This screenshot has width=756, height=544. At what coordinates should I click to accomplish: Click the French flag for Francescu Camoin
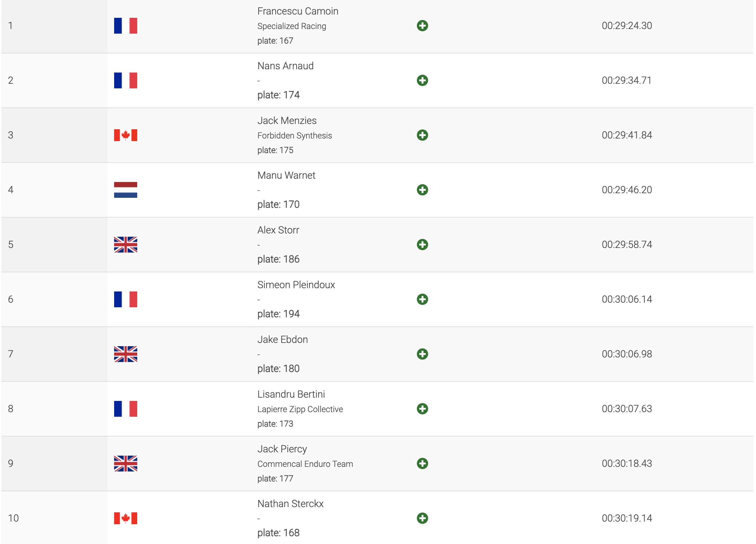[x=125, y=26]
